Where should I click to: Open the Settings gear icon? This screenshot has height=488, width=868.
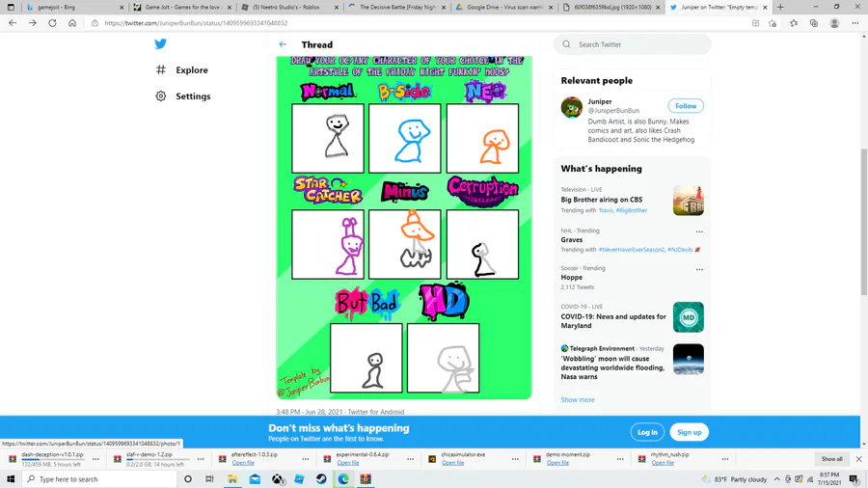(160, 95)
